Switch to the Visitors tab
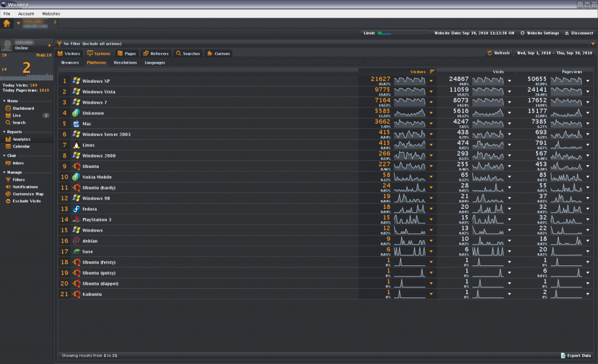Viewport: 598px width, 364px height. tap(69, 53)
